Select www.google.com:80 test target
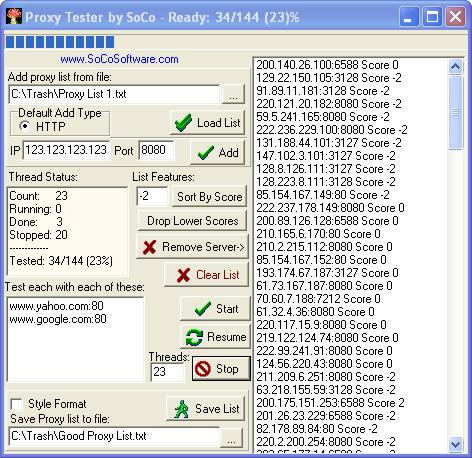The height and width of the screenshot is (458, 472). [58, 319]
